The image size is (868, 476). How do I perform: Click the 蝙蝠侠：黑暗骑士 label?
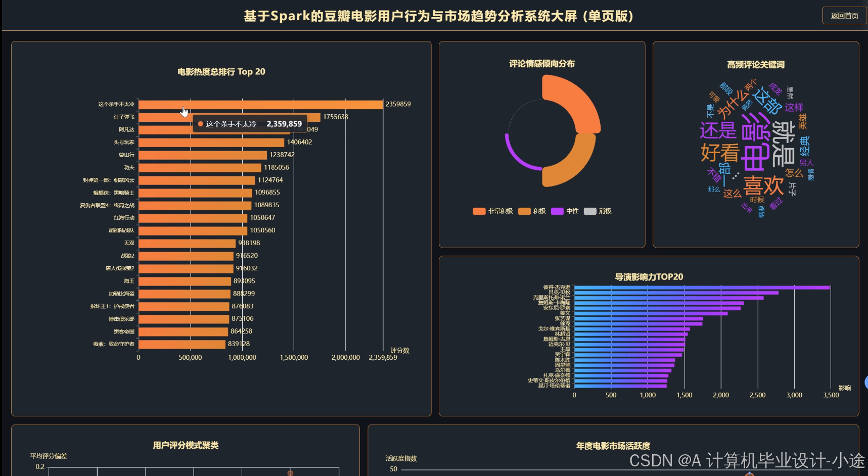tap(114, 193)
